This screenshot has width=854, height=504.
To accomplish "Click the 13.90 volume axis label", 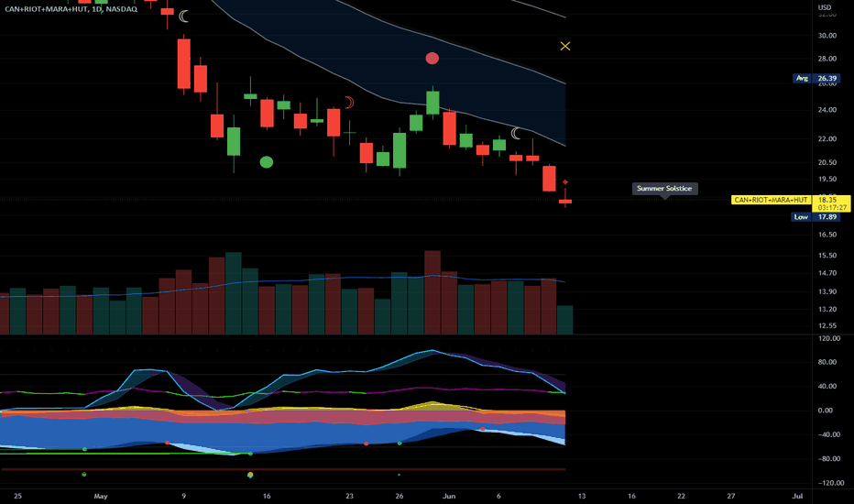I will click(x=827, y=292).
